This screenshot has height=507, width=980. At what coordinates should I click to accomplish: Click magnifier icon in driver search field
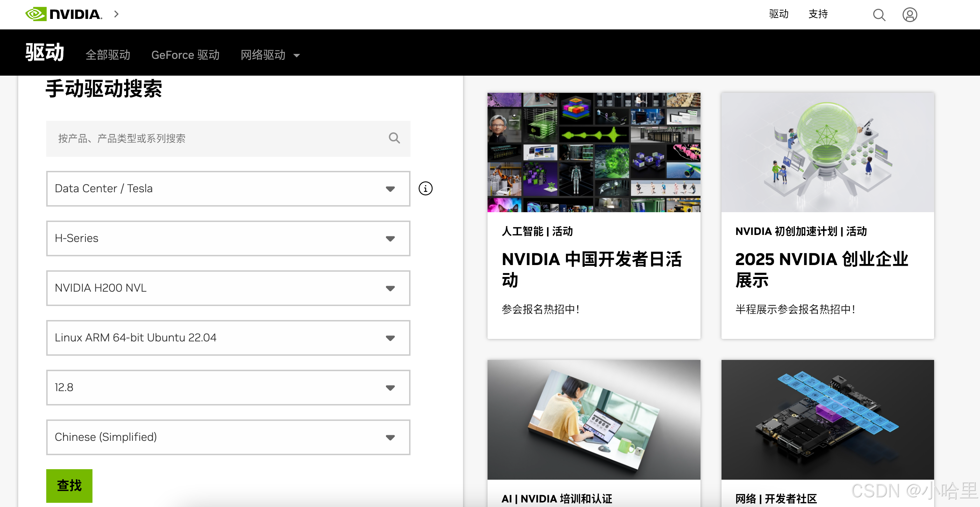click(394, 138)
